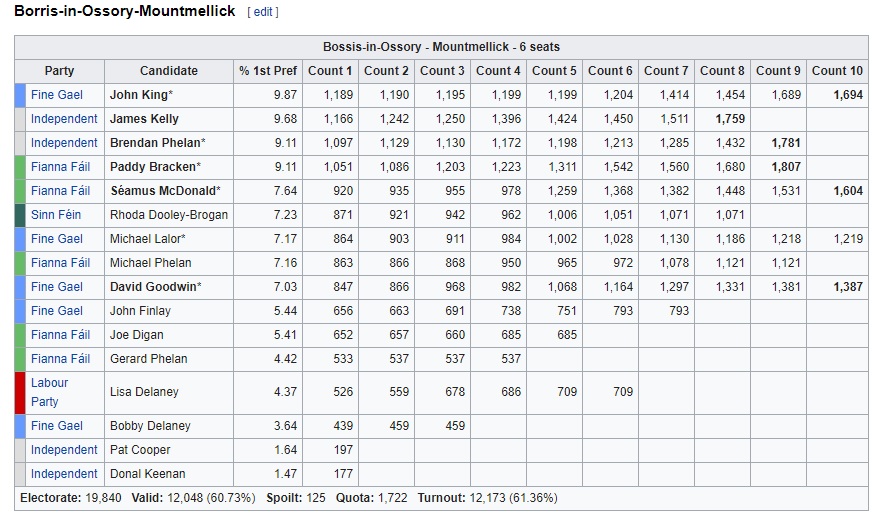Open Fine Gael link in John King row
Screen dimensions: 877x521
coord(56,95)
